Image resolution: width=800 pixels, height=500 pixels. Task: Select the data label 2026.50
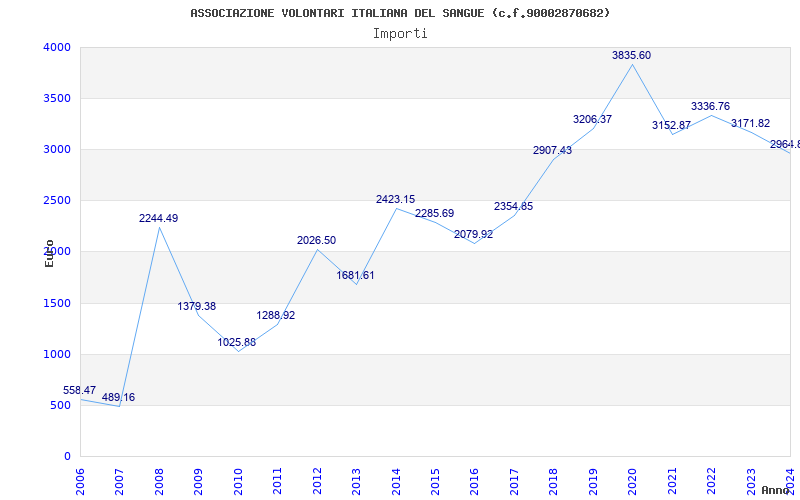(316, 240)
